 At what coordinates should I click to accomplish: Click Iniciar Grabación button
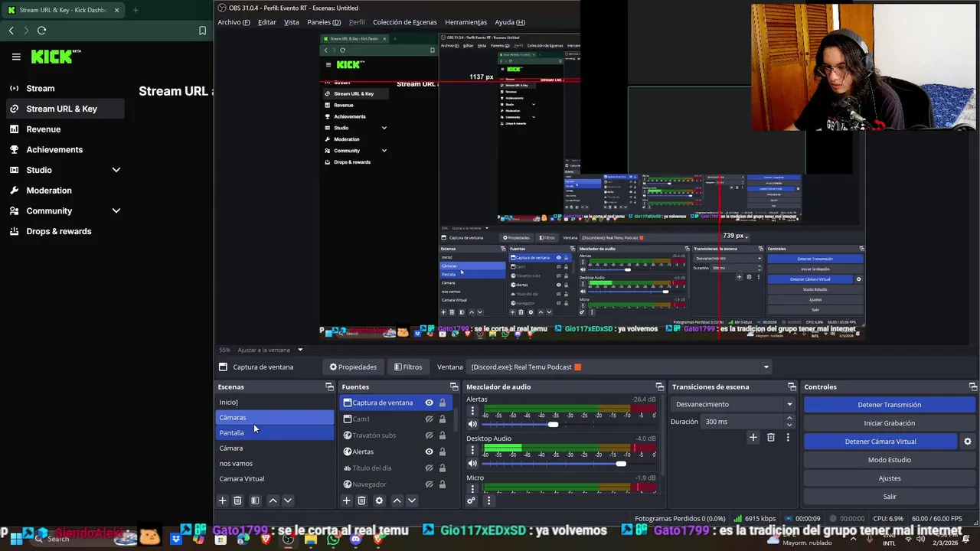point(889,423)
